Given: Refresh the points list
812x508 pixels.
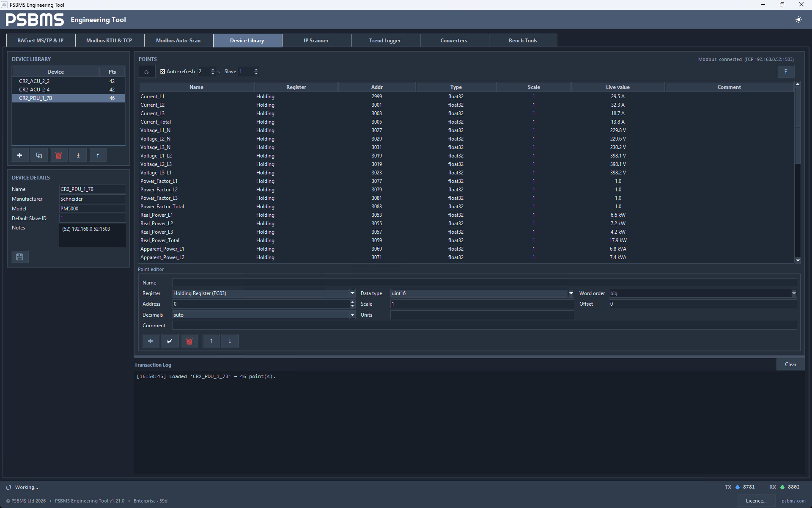Looking at the screenshot, I should tap(146, 72).
